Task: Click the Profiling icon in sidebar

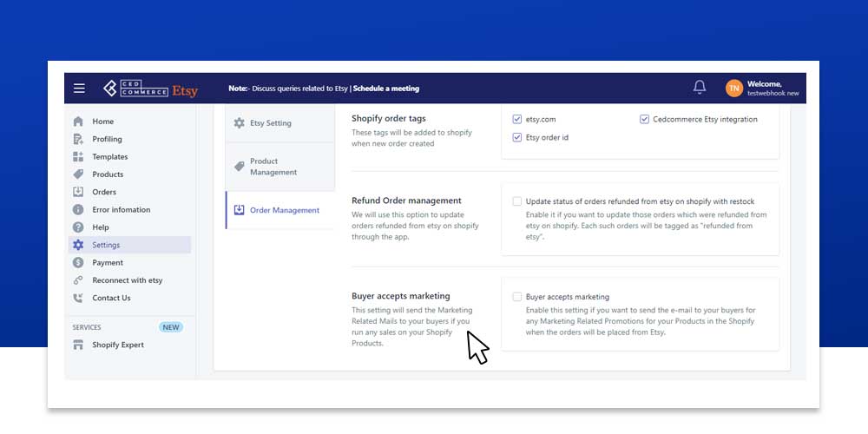Action: (78, 139)
